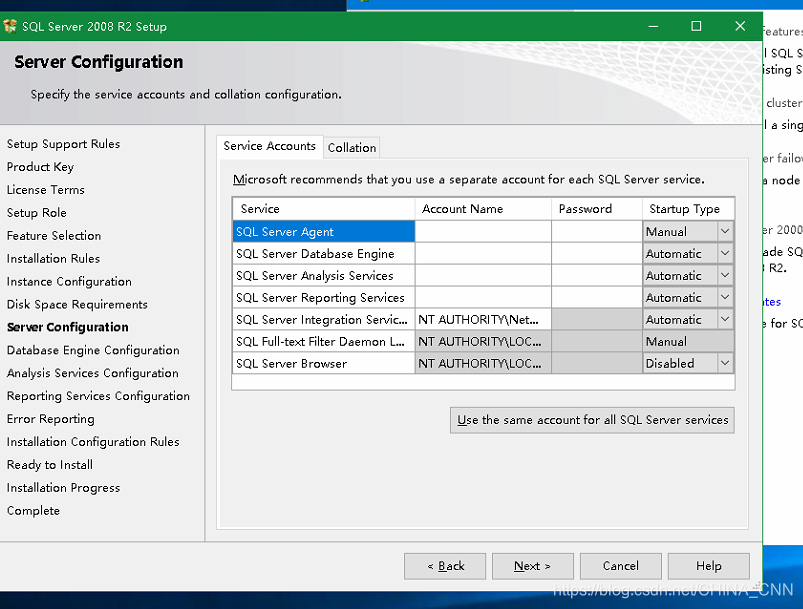
Task: Click Password field for SQL Server Reporting Services
Action: pos(597,298)
